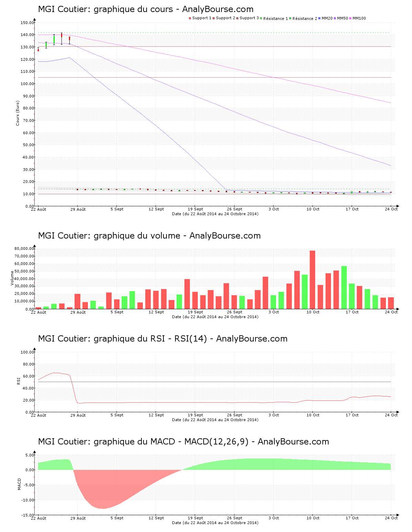The width and height of the screenshot is (412, 532).
Task: Click the '150.00' price axis value
Action: tap(27, 23)
